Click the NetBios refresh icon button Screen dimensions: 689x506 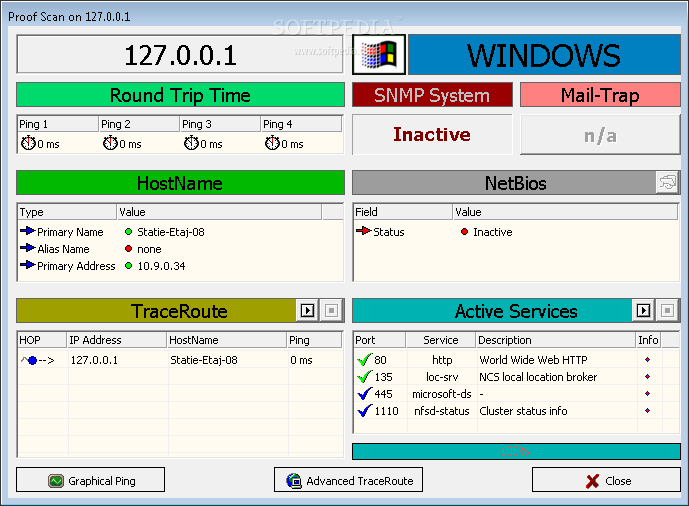point(667,182)
